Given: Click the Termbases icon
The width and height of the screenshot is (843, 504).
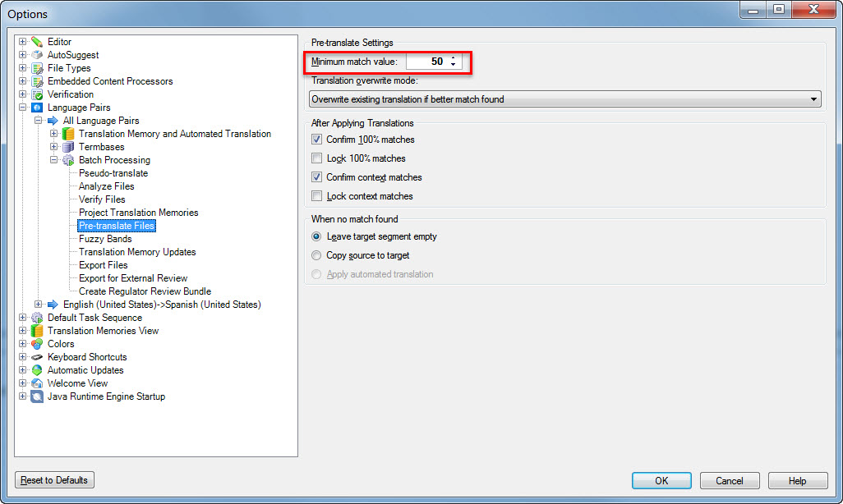Looking at the screenshot, I should (68, 147).
